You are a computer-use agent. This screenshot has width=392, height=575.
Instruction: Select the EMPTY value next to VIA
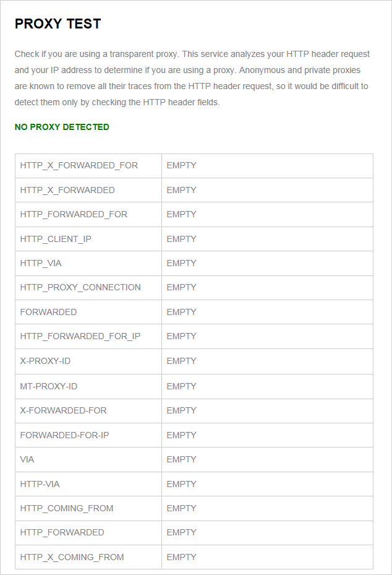[181, 459]
